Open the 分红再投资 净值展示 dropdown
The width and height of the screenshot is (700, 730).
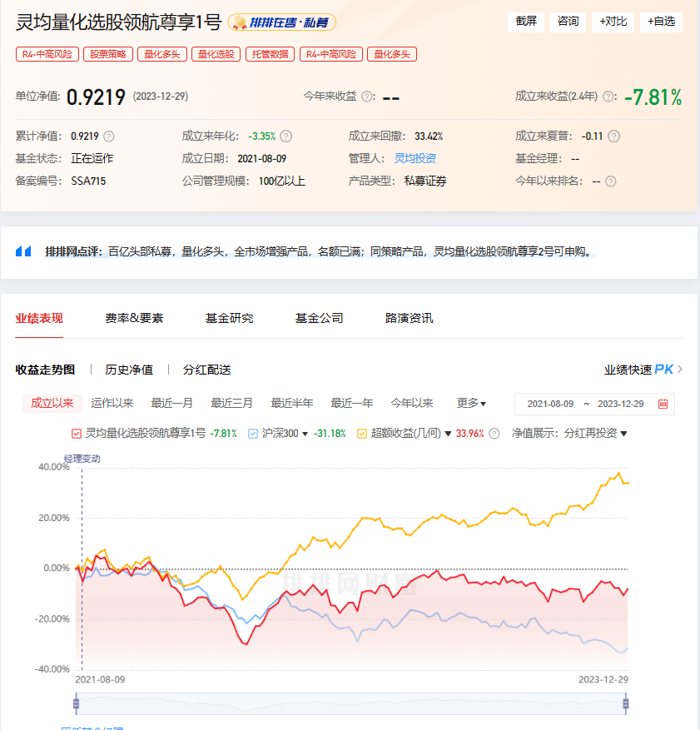(x=595, y=434)
